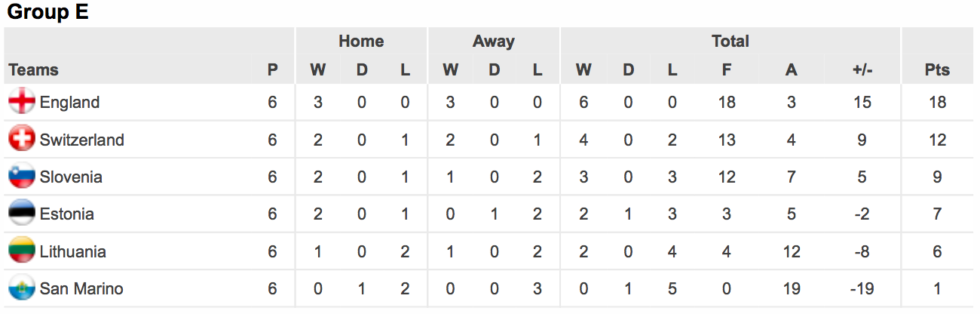Open the Slovenia team name
The width and height of the screenshot is (980, 314).
point(71,177)
